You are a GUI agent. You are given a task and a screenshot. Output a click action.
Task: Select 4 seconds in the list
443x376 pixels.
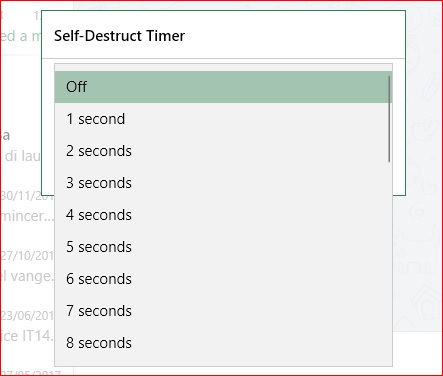tap(223, 215)
